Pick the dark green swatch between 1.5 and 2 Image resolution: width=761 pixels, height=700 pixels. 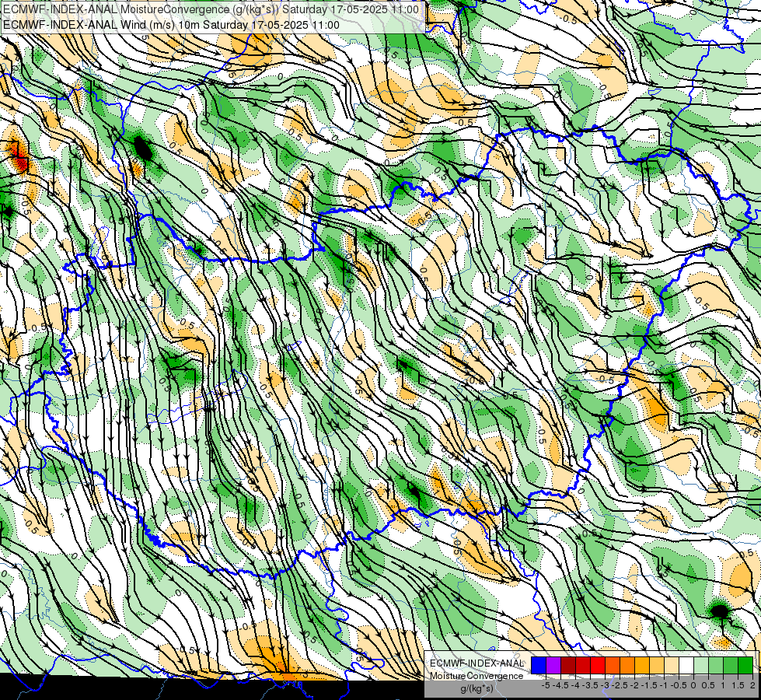pyautogui.click(x=745, y=665)
